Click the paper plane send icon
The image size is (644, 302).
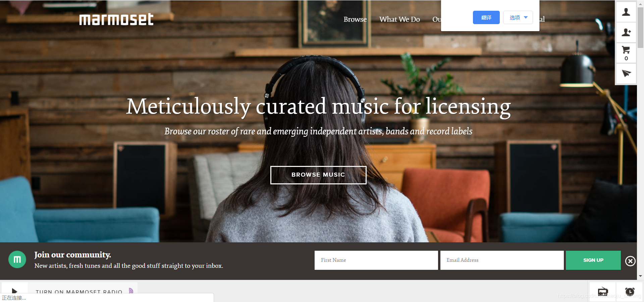pyautogui.click(x=626, y=73)
